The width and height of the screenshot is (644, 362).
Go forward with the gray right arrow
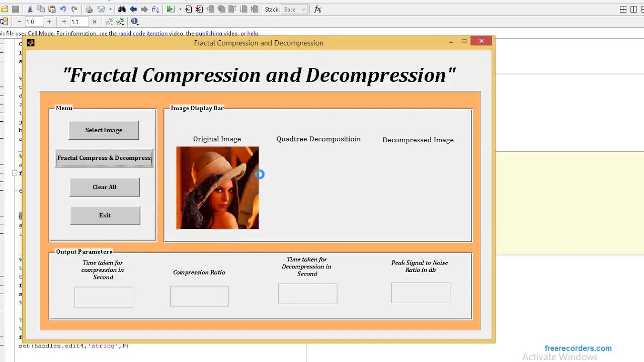[144, 9]
